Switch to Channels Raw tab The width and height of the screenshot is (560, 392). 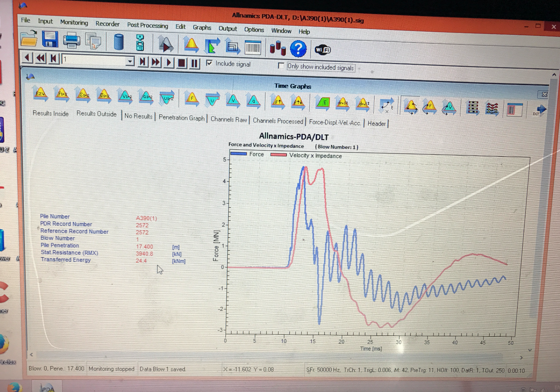point(229,119)
